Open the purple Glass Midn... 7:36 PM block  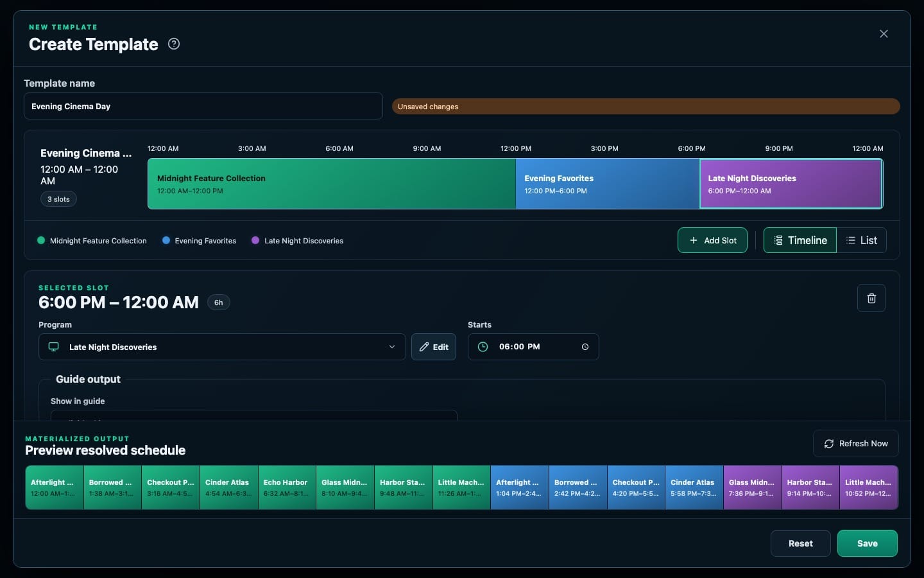[753, 487]
